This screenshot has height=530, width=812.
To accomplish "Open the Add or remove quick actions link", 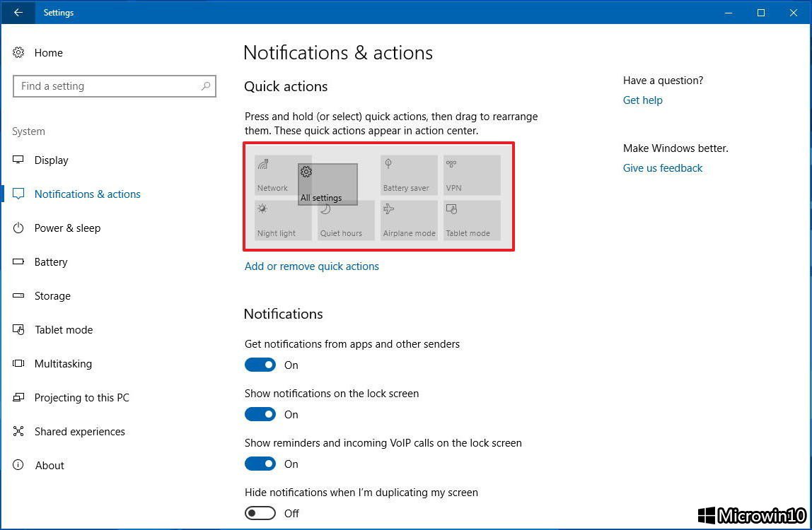I will (x=311, y=266).
